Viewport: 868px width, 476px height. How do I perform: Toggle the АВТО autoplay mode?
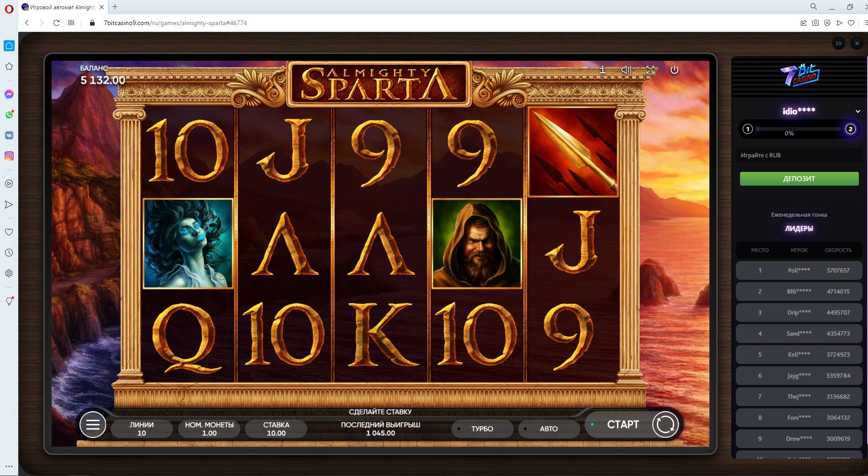tap(548, 428)
